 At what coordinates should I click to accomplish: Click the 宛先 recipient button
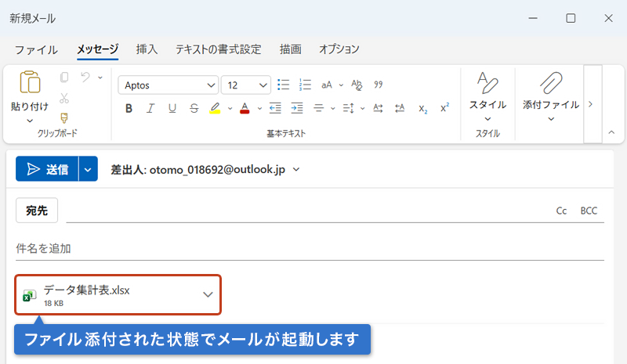point(37,210)
